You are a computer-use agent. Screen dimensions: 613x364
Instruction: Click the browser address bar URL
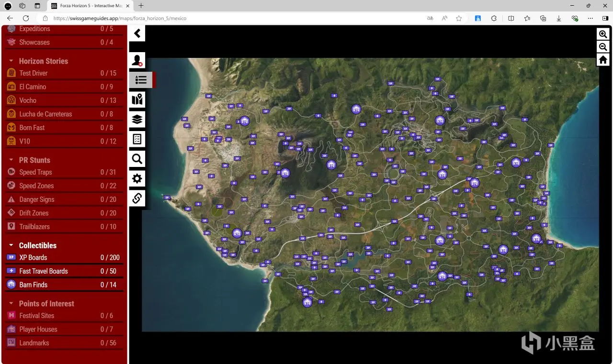pyautogui.click(x=120, y=18)
